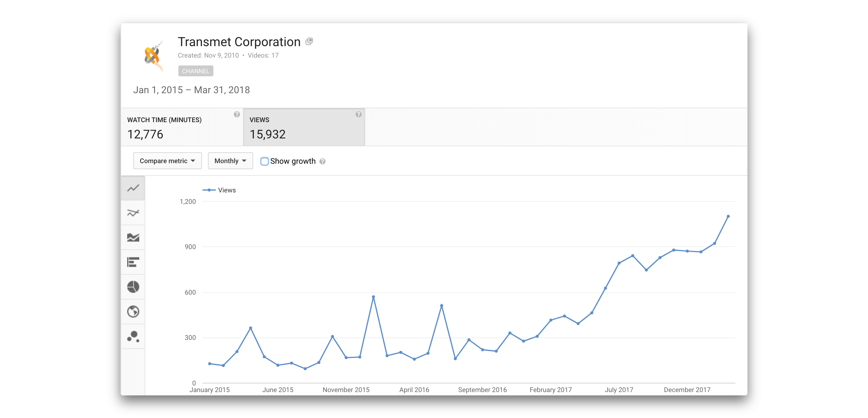
Task: Open the geographic map view icon
Action: tap(133, 312)
